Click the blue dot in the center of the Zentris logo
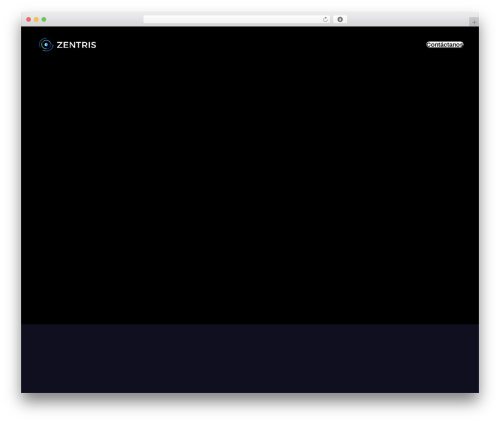This screenshot has width=500, height=423. 46,45
